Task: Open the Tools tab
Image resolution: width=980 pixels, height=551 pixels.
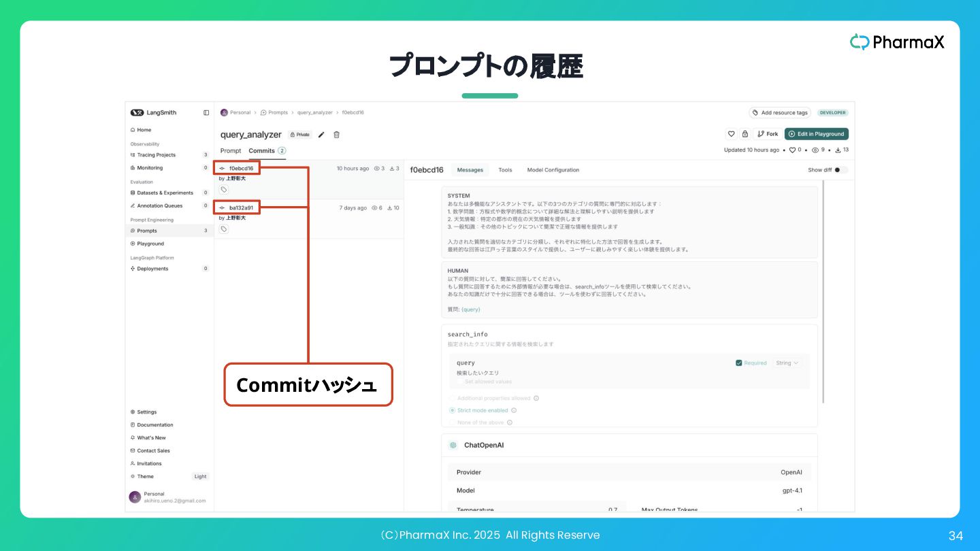Action: (x=505, y=170)
